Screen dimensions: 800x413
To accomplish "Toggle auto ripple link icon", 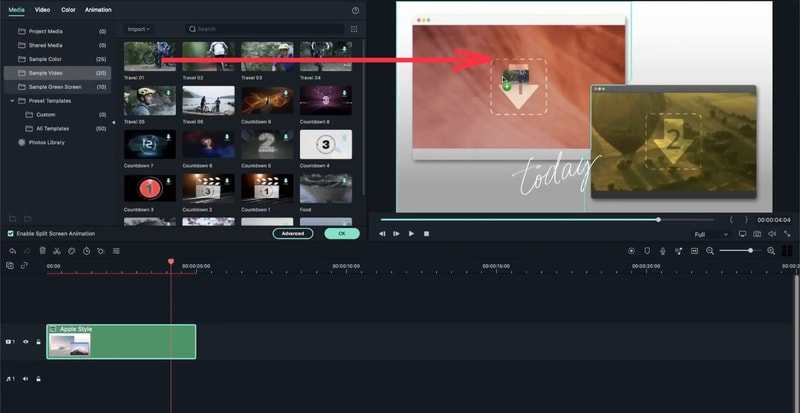I will click(24, 265).
